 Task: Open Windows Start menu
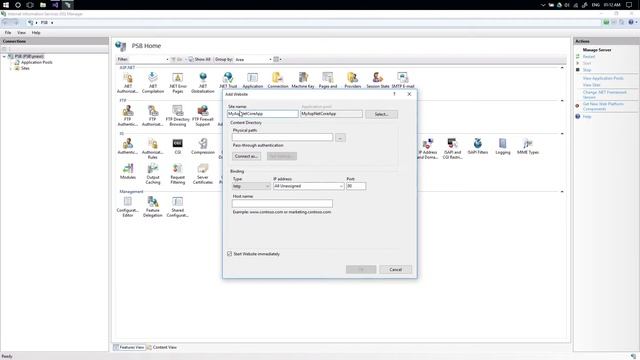(6, 5)
